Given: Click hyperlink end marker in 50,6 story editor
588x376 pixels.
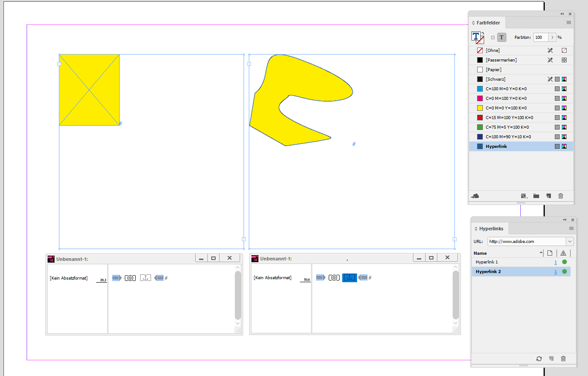Looking at the screenshot, I should point(363,277).
